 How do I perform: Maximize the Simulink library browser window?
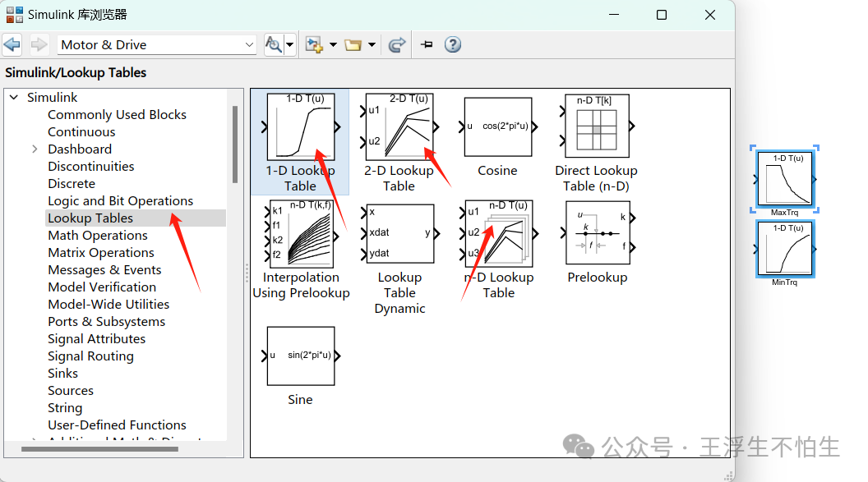(662, 15)
